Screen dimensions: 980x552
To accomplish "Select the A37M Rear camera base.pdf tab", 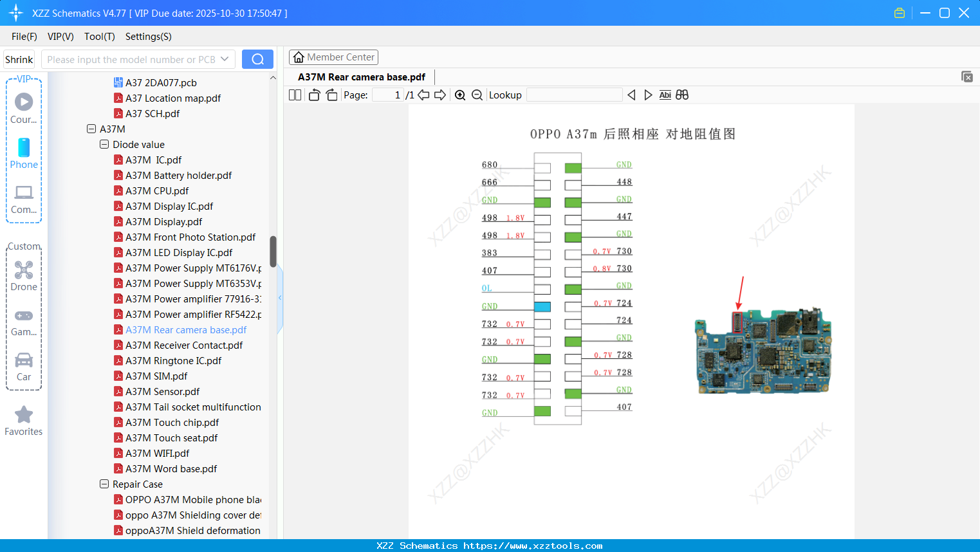I will 362,77.
